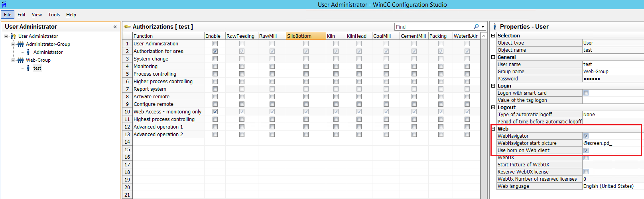The width and height of the screenshot is (644, 199).
Task: Collapse the Web property section
Action: (x=493, y=129)
